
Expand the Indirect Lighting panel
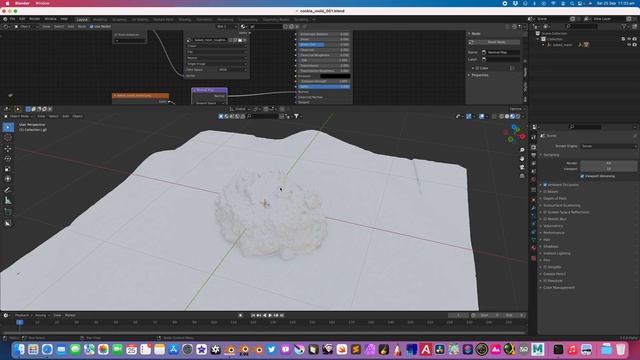coord(557,253)
